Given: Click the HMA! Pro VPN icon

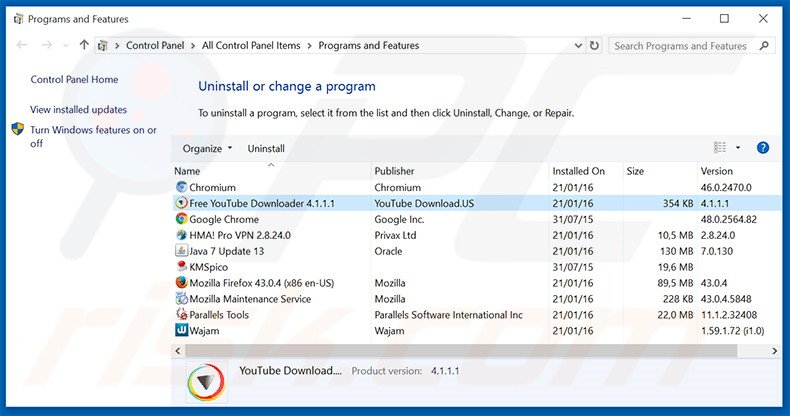Looking at the screenshot, I should point(181,235).
